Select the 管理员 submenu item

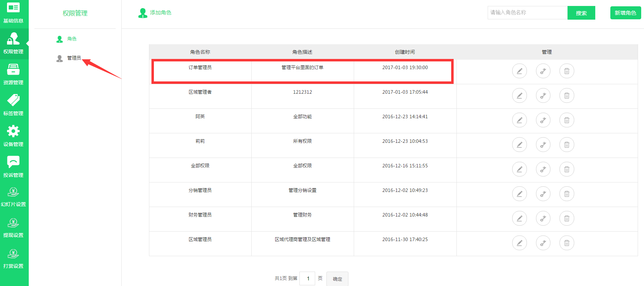point(74,58)
